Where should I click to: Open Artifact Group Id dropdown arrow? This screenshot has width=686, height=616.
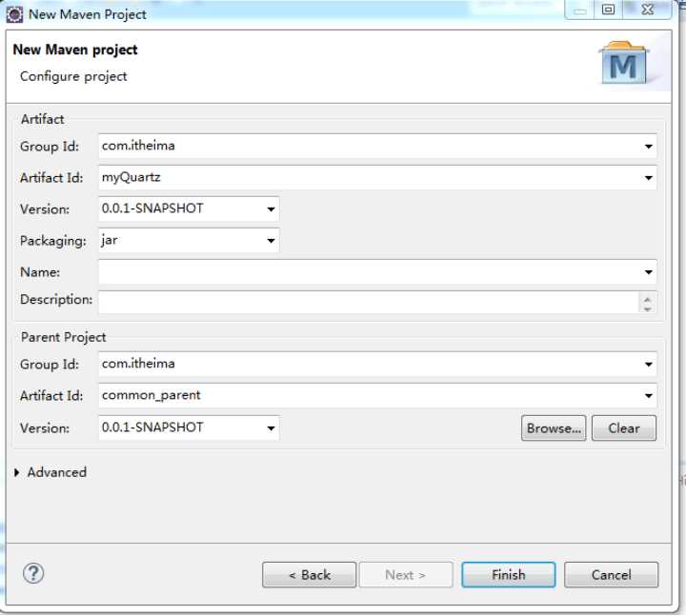click(649, 146)
